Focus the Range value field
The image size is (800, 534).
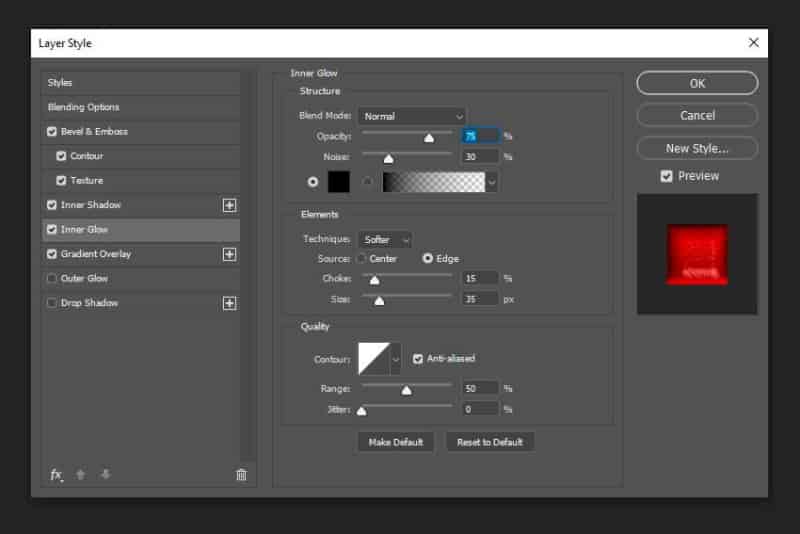tap(480, 389)
